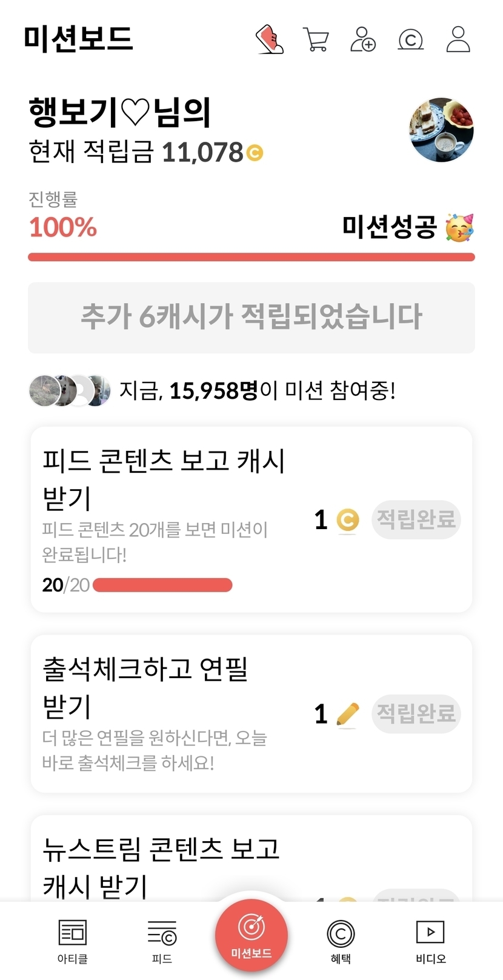Tap 적립완료 button for feed content mission

[416, 519]
